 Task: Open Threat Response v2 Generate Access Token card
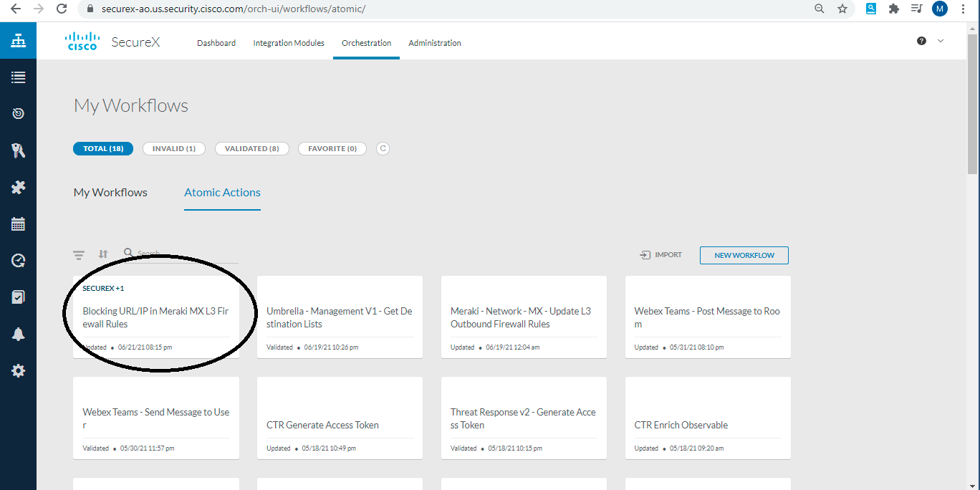[x=524, y=418]
